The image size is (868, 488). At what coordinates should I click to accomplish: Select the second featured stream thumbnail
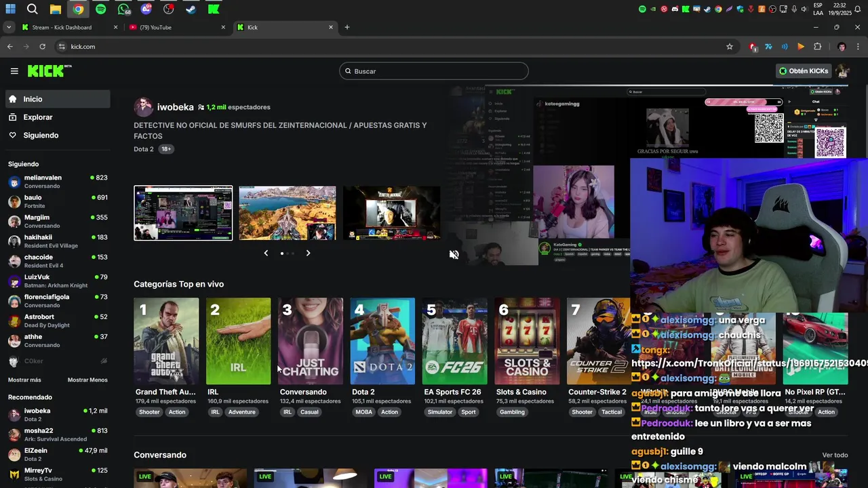point(288,213)
